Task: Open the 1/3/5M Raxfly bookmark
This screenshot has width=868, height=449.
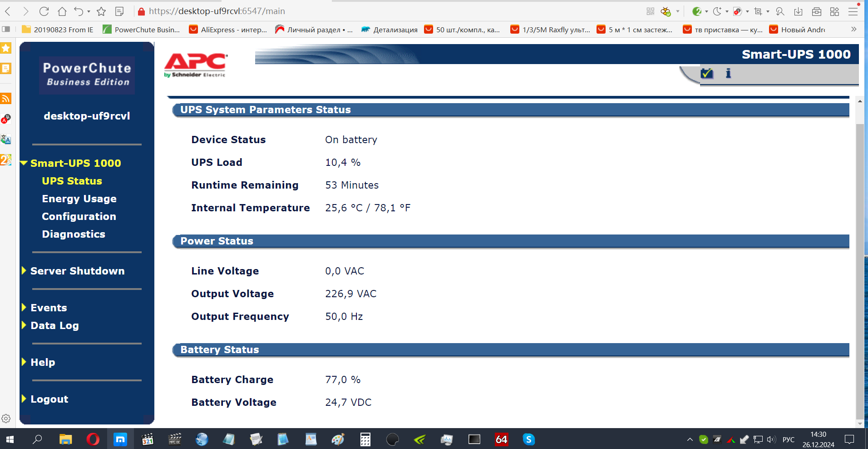Action: click(x=550, y=30)
